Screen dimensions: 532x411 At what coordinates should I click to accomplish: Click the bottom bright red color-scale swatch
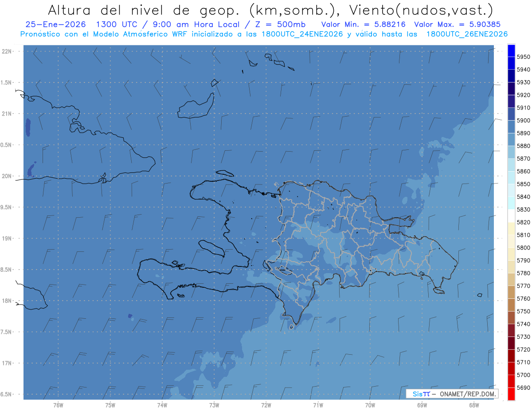pyautogui.click(x=511, y=394)
